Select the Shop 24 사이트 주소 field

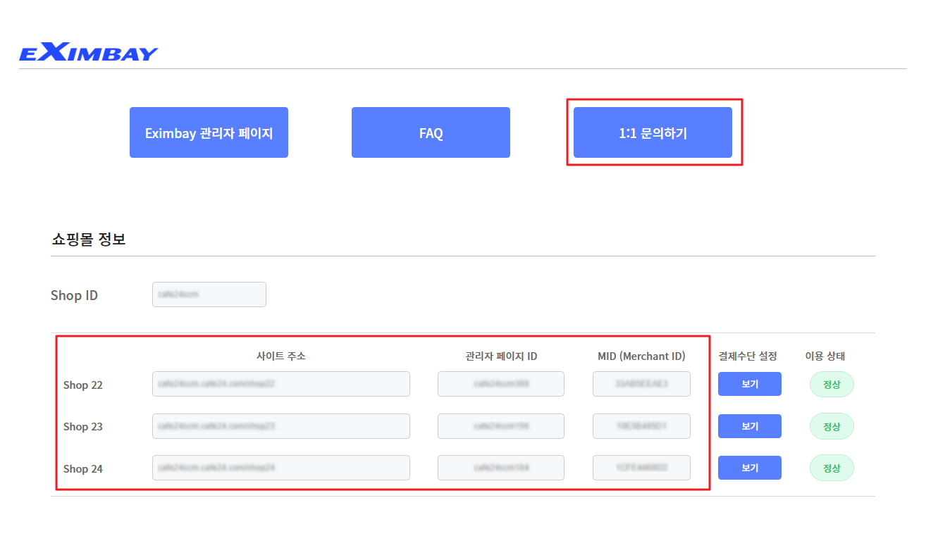pos(281,468)
